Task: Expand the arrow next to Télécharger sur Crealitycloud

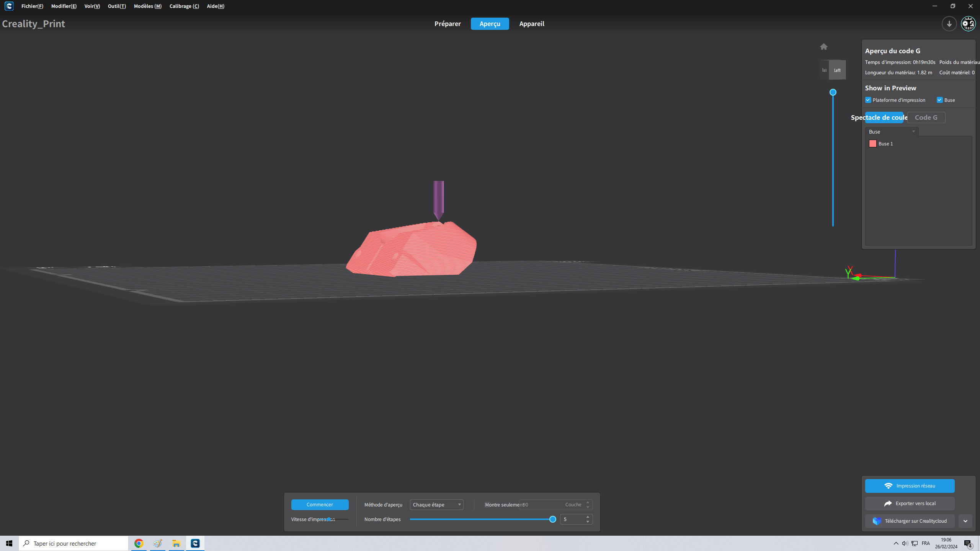Action: tap(965, 521)
